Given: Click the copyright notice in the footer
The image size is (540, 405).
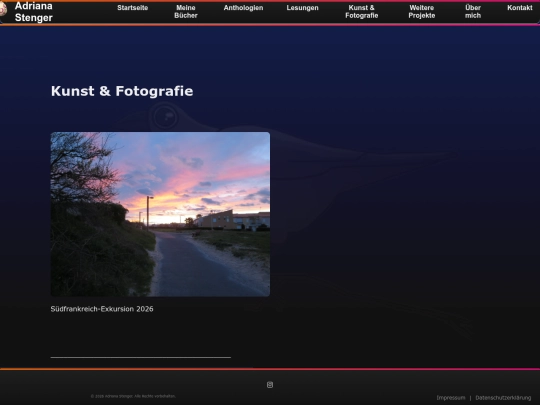Looking at the screenshot, I should 133,396.
